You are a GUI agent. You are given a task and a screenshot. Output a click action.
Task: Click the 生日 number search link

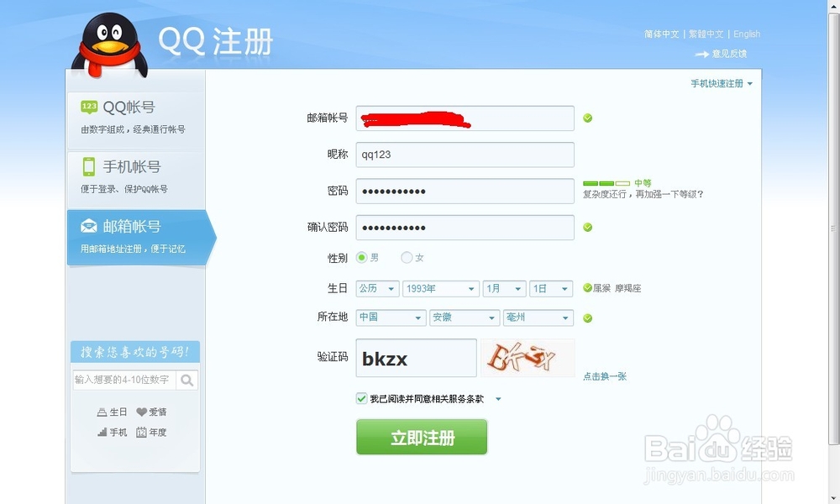click(x=118, y=412)
